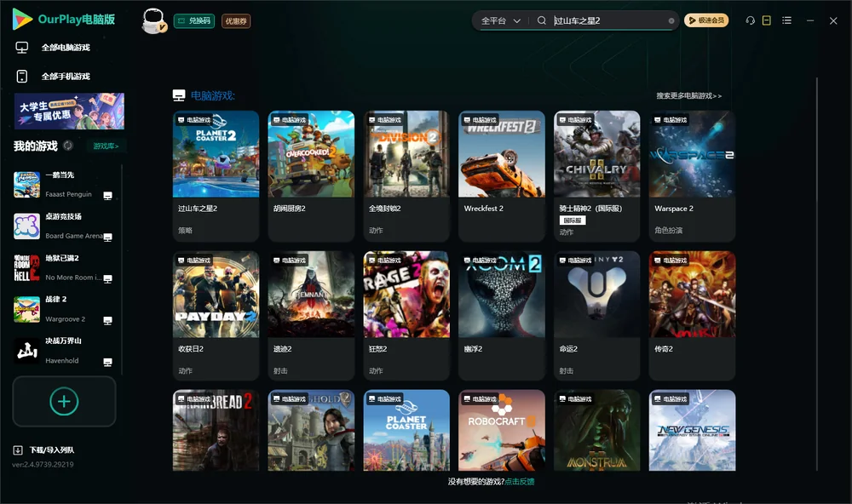Add a game with plus button

coord(64,401)
